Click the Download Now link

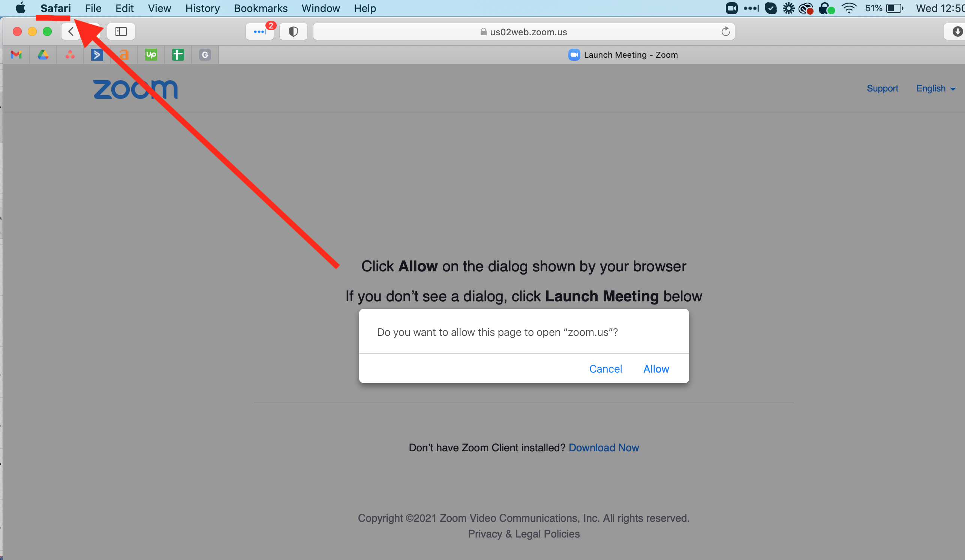pos(604,448)
